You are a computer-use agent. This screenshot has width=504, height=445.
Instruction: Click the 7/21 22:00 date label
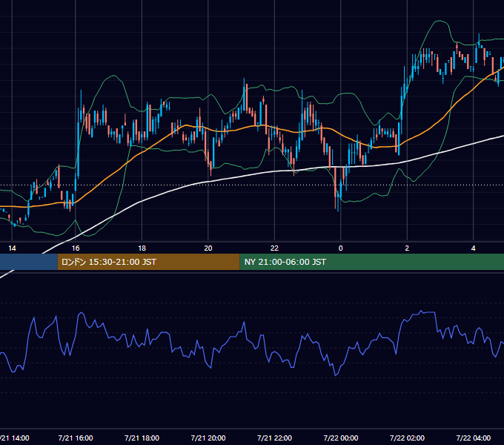point(274,438)
